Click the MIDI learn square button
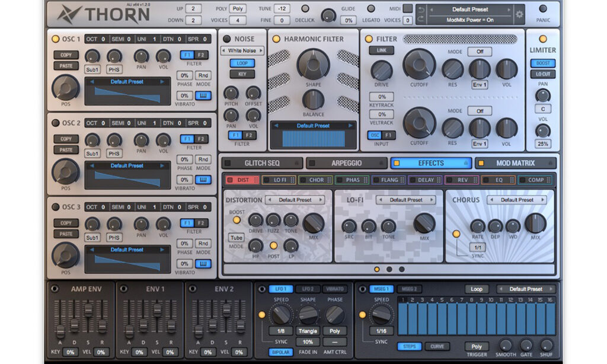 point(408,8)
